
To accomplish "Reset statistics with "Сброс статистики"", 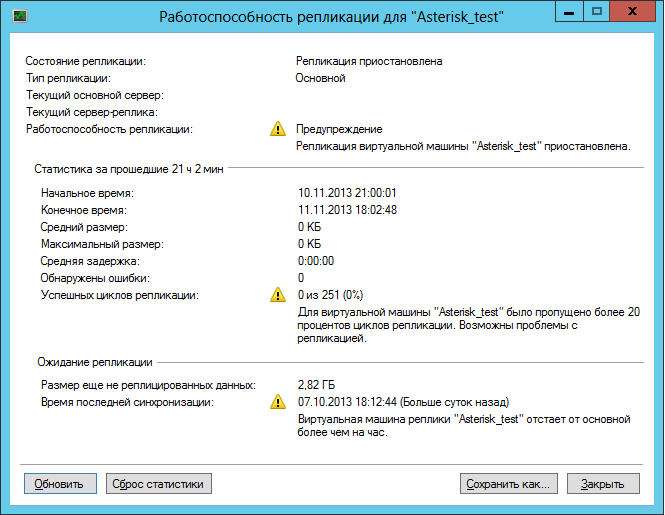I will click(x=159, y=484).
